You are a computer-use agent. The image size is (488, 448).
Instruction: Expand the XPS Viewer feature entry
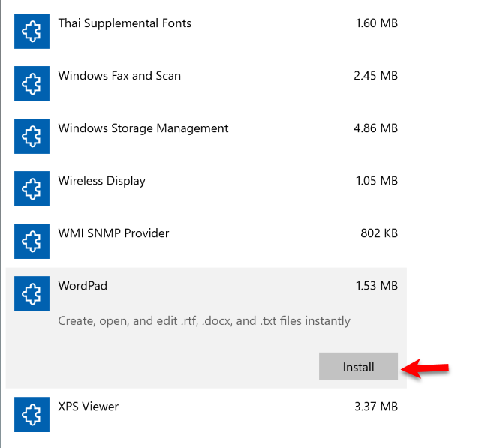click(88, 407)
